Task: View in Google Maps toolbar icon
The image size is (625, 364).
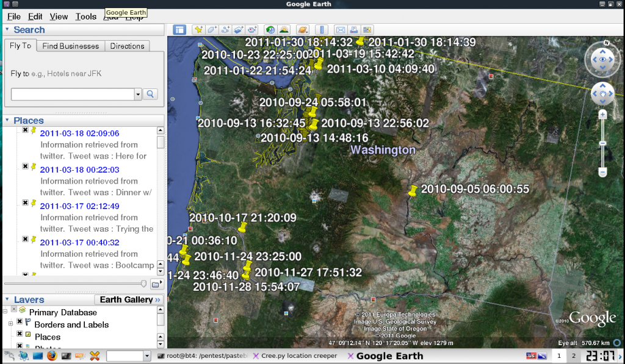Action: pyautogui.click(x=367, y=30)
